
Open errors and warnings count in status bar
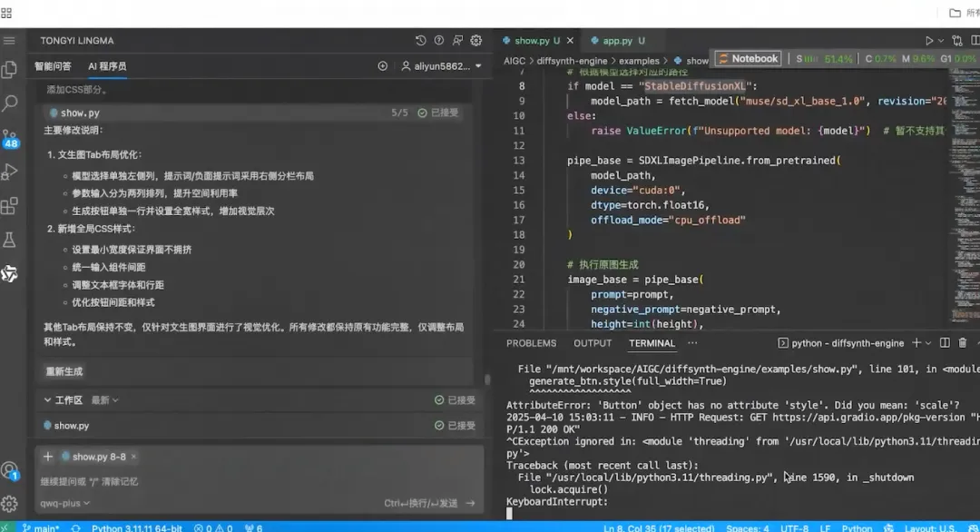213,527
